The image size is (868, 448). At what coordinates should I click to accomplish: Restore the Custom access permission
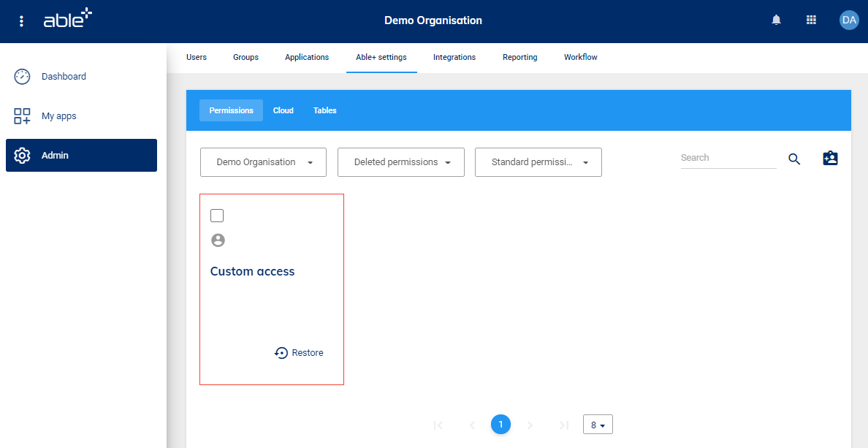tap(300, 353)
